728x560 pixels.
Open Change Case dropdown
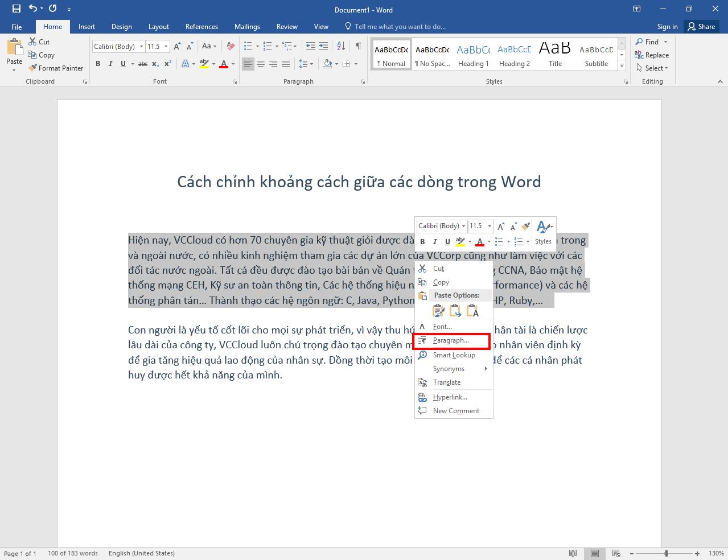click(208, 46)
